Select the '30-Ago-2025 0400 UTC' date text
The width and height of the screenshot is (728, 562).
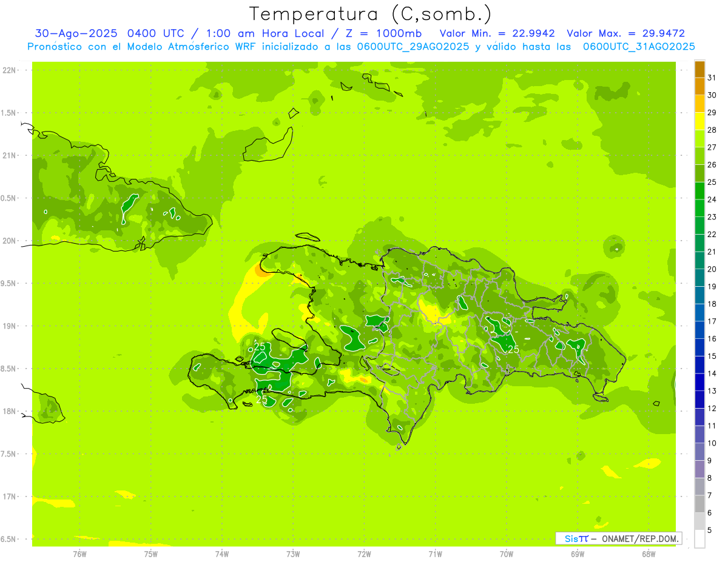[x=109, y=33]
